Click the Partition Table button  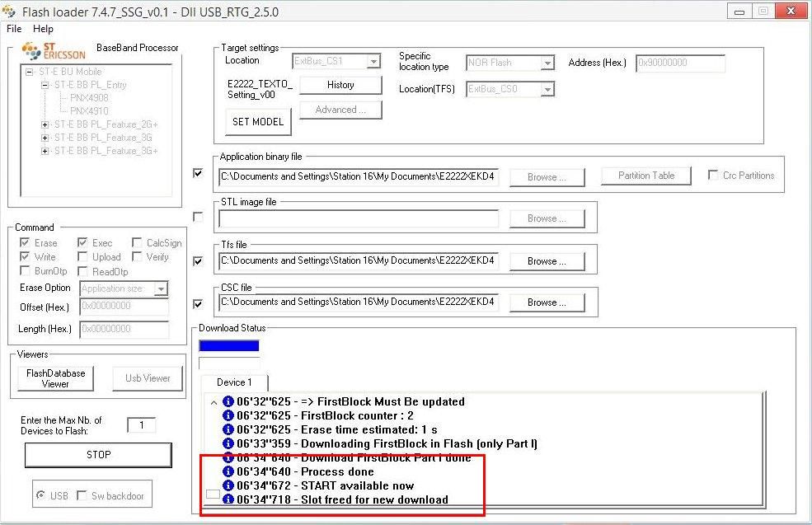pyautogui.click(x=645, y=176)
